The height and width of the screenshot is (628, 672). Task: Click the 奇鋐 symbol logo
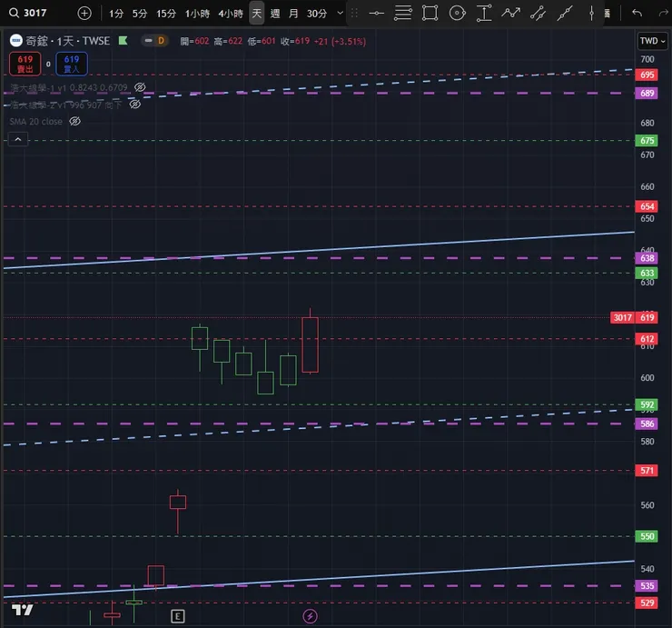tap(15, 41)
